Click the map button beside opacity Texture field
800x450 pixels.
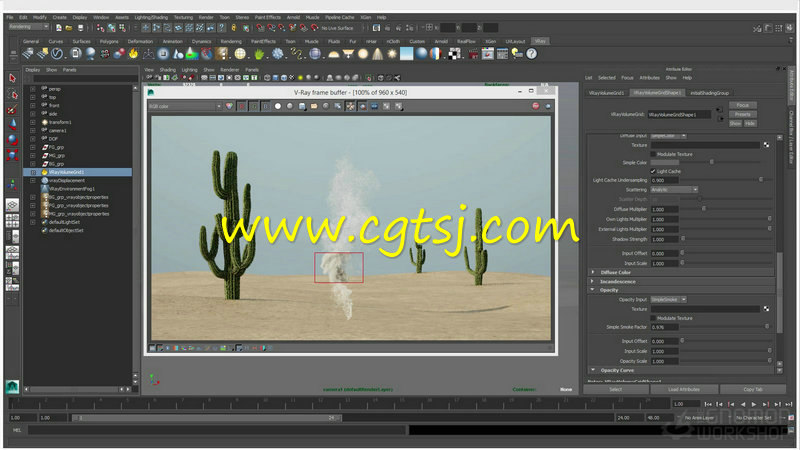click(x=766, y=309)
